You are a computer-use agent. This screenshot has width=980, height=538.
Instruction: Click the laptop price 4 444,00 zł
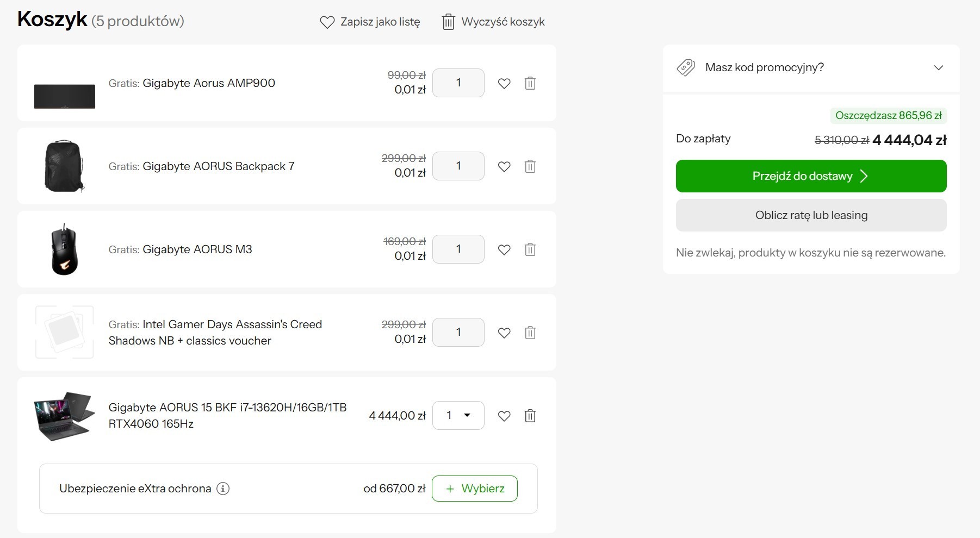[398, 416]
